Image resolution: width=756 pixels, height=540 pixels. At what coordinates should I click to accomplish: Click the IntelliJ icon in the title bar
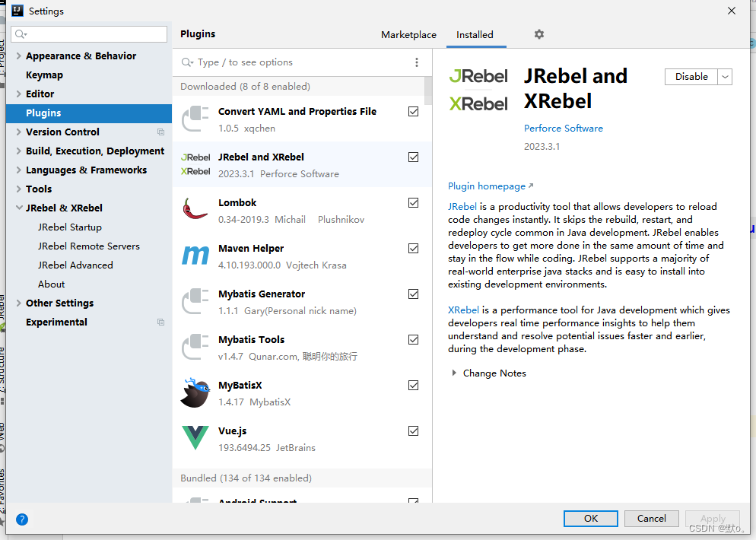[x=17, y=11]
